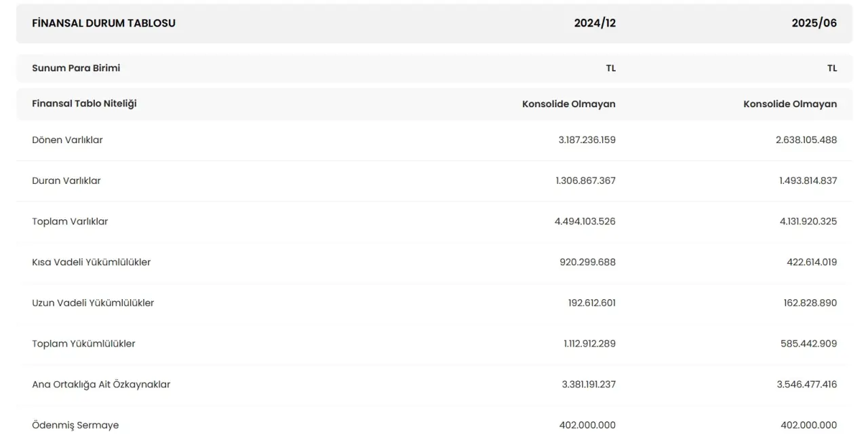The image size is (868, 445).
Task: Select the Ödenmiş Sermaye row label
Action: 75,425
